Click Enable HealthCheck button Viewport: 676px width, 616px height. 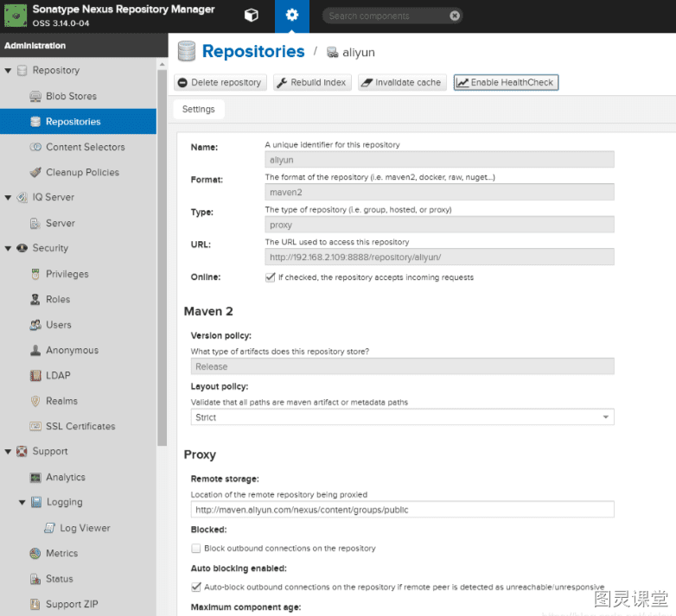pos(507,82)
